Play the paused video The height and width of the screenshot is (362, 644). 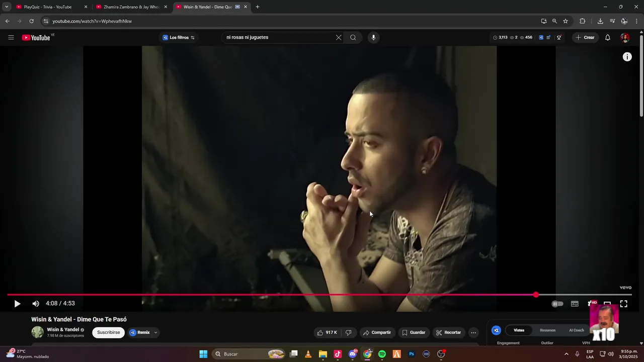[x=17, y=304]
